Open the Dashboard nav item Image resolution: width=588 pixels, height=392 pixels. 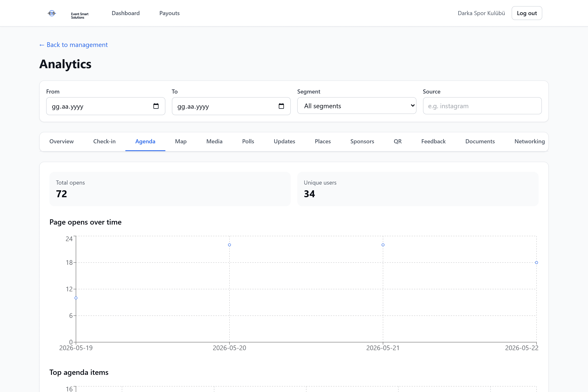tap(126, 13)
